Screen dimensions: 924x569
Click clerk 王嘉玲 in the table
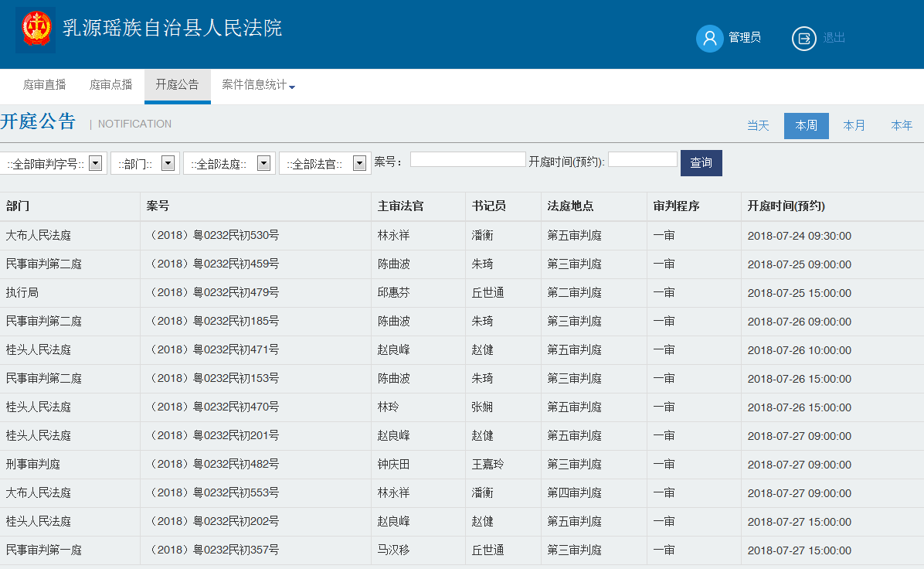[x=488, y=464]
